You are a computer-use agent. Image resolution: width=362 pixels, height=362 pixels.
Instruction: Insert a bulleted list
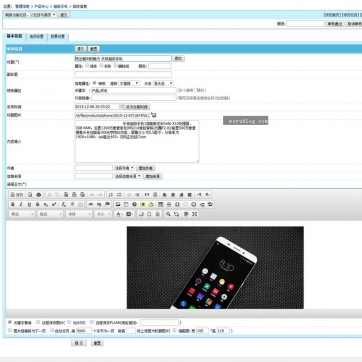coord(119,195)
